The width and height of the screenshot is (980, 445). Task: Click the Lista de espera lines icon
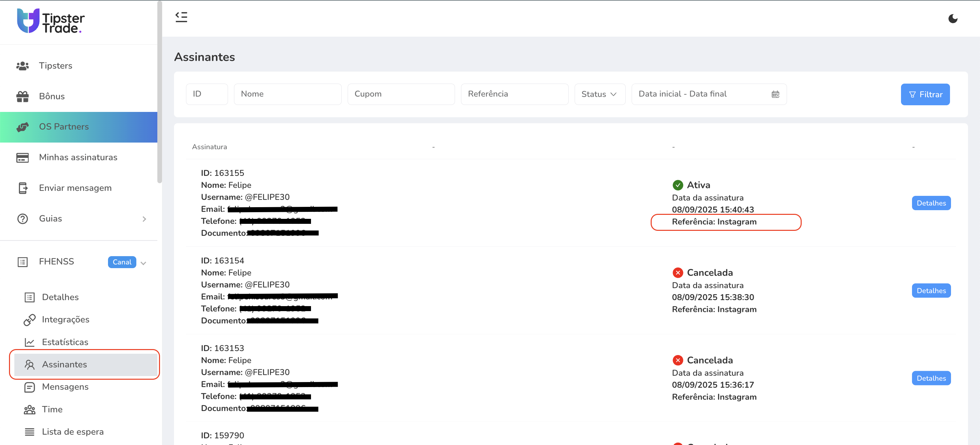pyautogui.click(x=29, y=432)
